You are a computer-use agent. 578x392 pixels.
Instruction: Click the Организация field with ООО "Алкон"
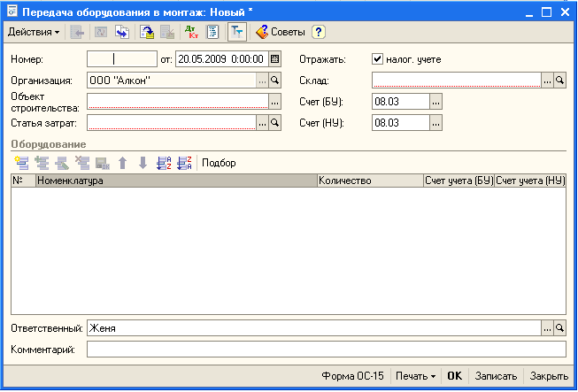172,81
